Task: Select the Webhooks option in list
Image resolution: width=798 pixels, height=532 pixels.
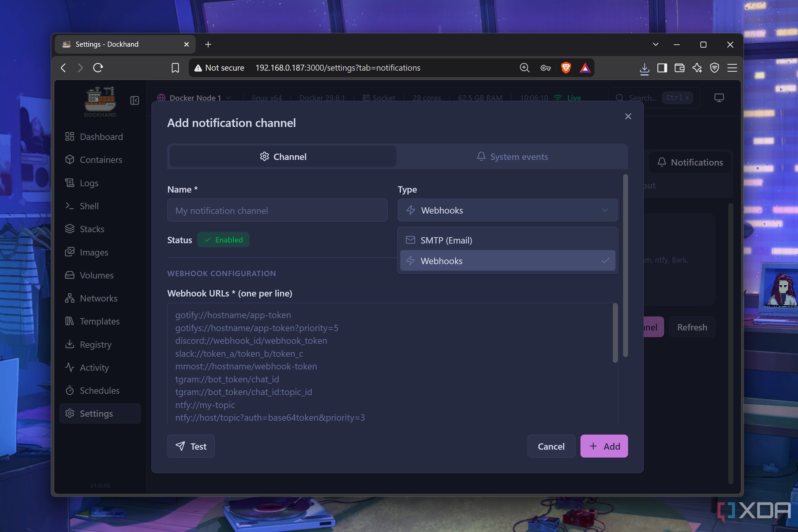Action: pos(508,261)
